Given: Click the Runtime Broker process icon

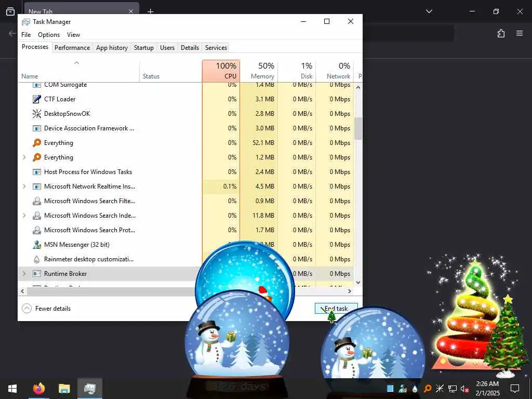Looking at the screenshot, I should click(37, 274).
